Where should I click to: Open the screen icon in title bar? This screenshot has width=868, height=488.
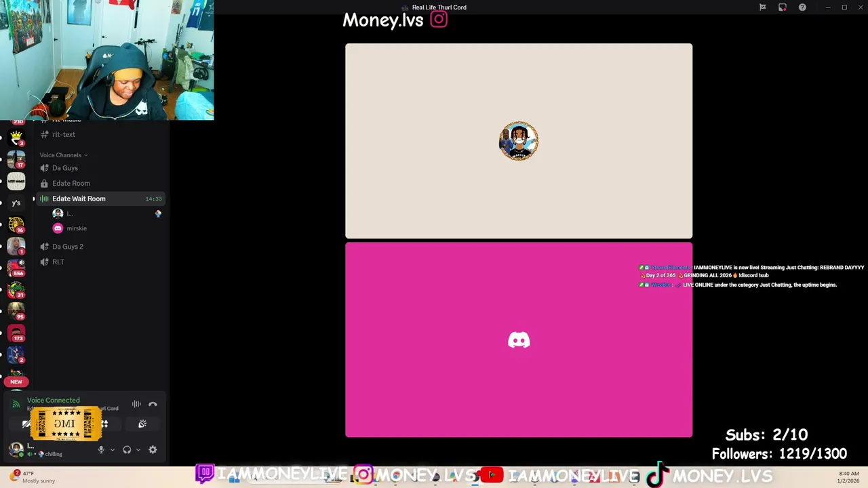[783, 7]
